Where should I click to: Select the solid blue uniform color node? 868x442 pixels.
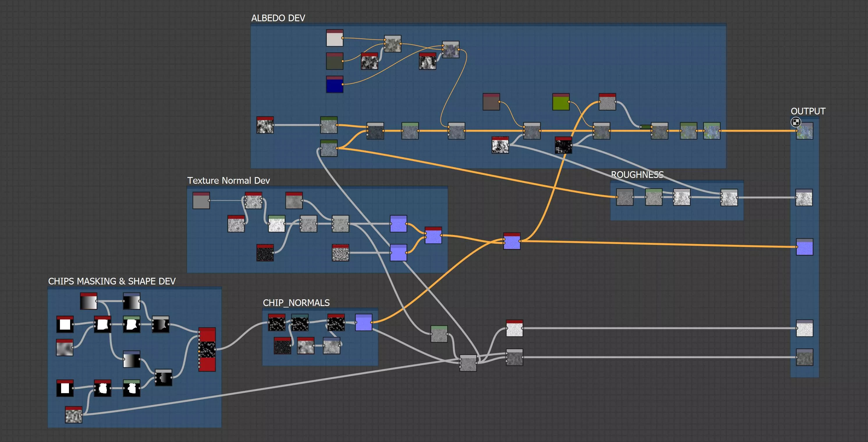335,85
